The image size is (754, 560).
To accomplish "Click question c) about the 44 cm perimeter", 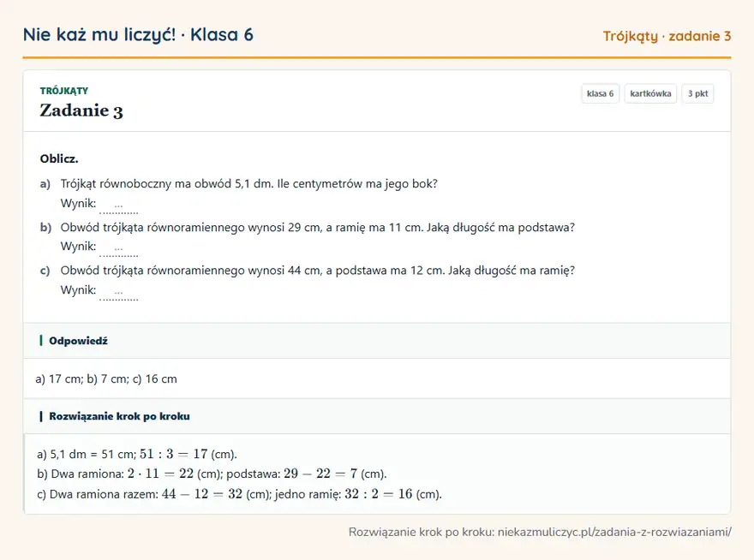I will [x=317, y=270].
